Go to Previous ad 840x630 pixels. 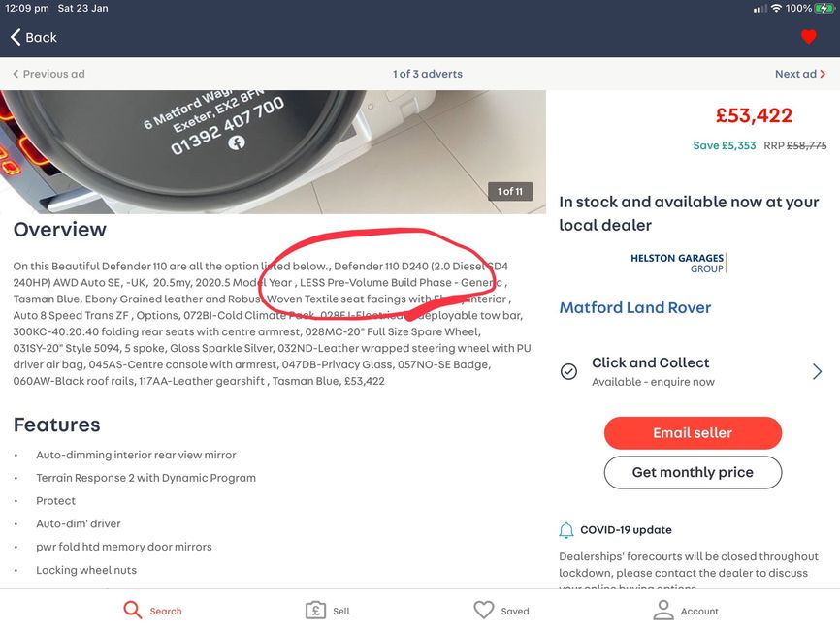[x=48, y=74]
